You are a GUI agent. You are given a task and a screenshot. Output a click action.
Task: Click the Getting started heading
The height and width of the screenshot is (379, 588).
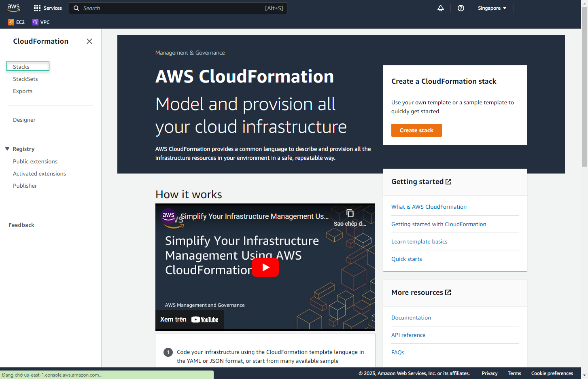click(417, 182)
